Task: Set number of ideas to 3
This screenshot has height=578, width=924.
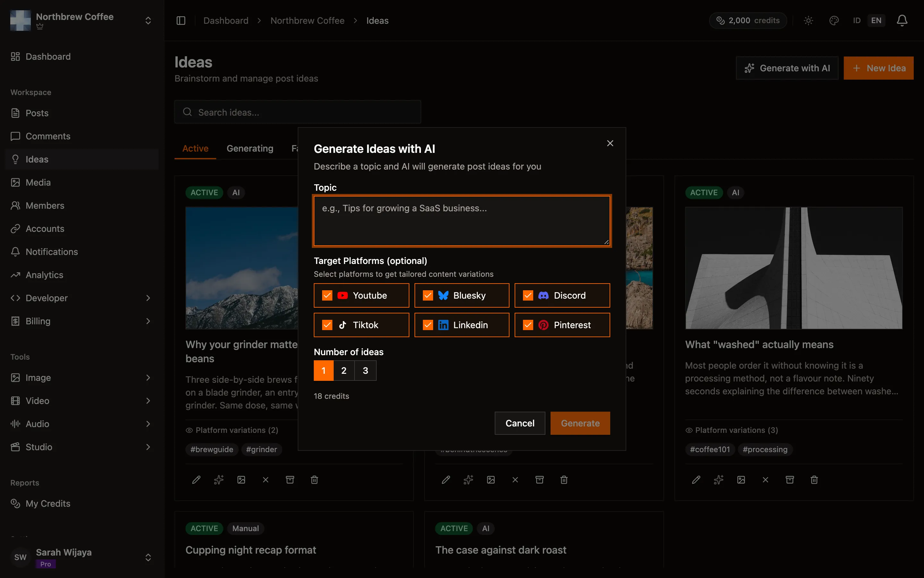Action: (x=365, y=371)
